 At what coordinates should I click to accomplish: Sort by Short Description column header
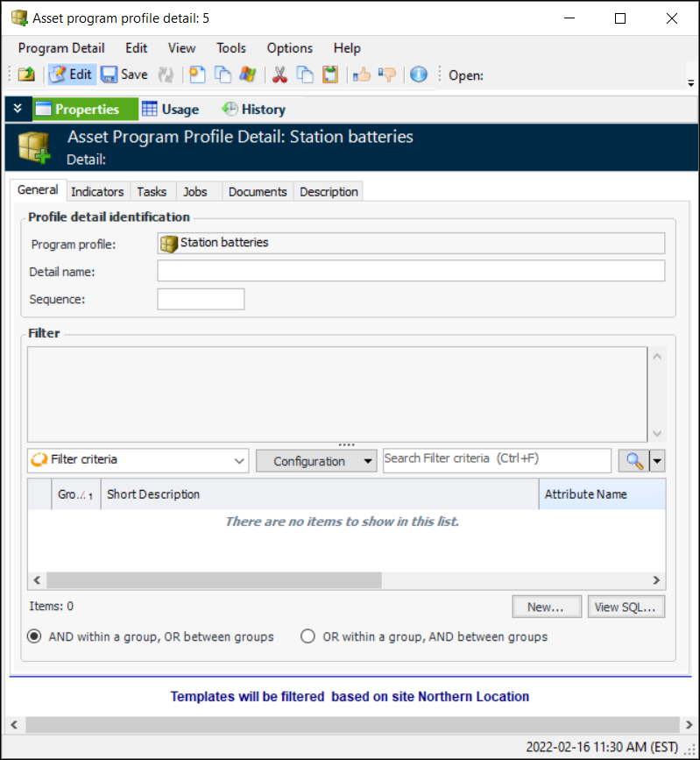pyautogui.click(x=320, y=494)
